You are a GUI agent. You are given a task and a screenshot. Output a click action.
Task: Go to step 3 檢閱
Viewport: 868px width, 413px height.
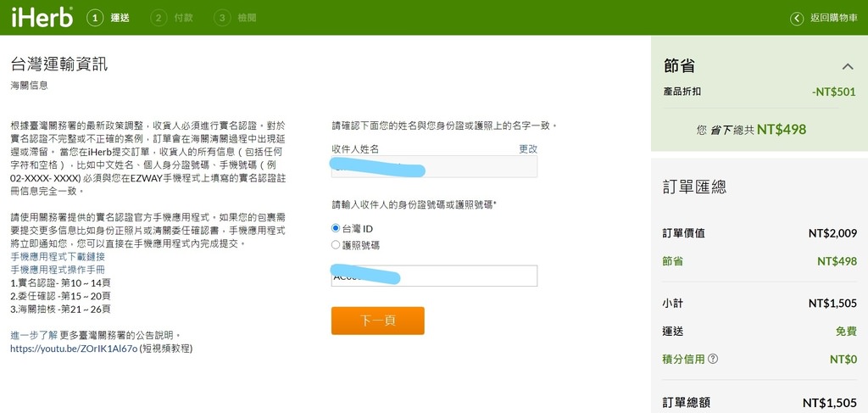click(236, 18)
